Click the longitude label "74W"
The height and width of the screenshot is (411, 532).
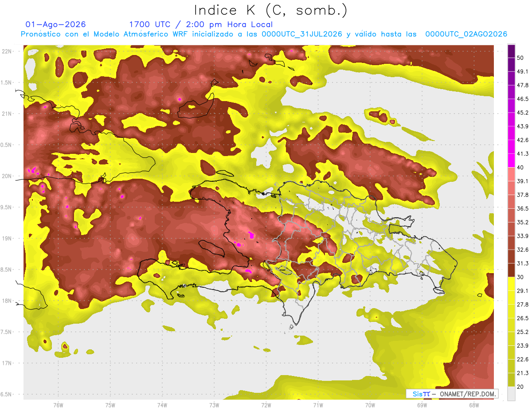(162, 405)
